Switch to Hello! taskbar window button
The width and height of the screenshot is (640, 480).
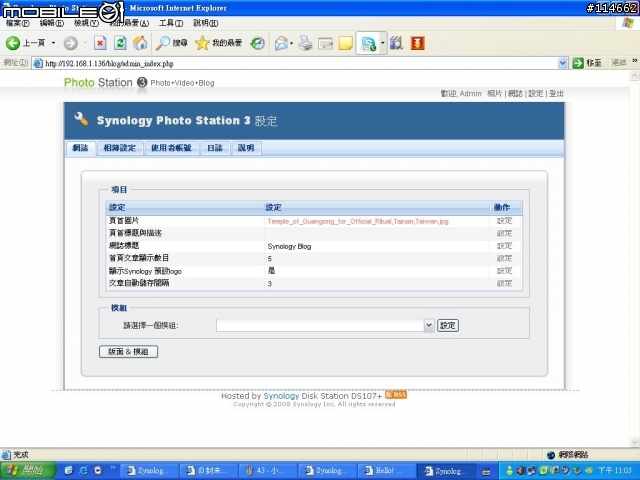[386, 471]
